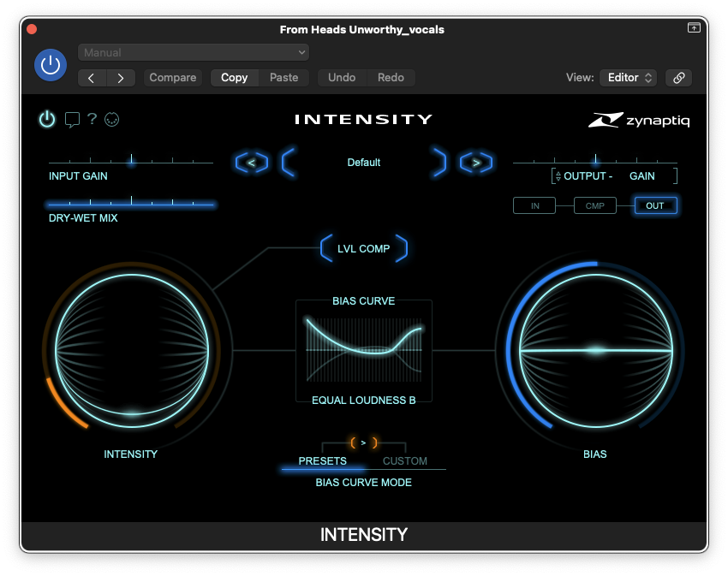Click the BIAS trackball knob
The width and height of the screenshot is (728, 576).
pyautogui.click(x=596, y=351)
